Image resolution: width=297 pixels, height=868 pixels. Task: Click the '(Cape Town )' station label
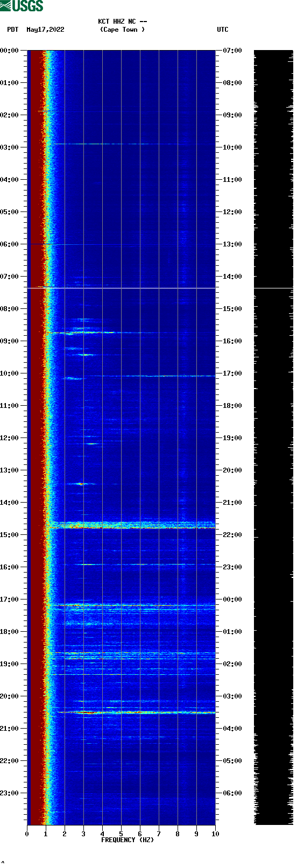point(122,30)
